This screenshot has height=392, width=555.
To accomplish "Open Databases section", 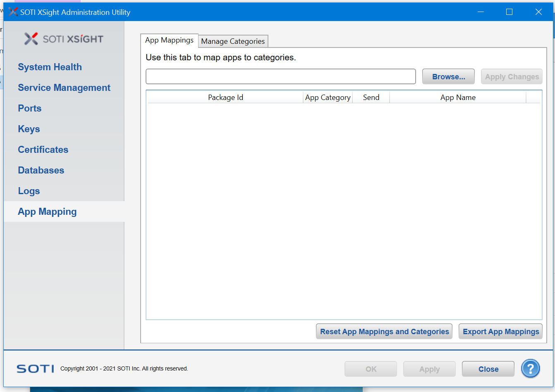I will pyautogui.click(x=41, y=170).
